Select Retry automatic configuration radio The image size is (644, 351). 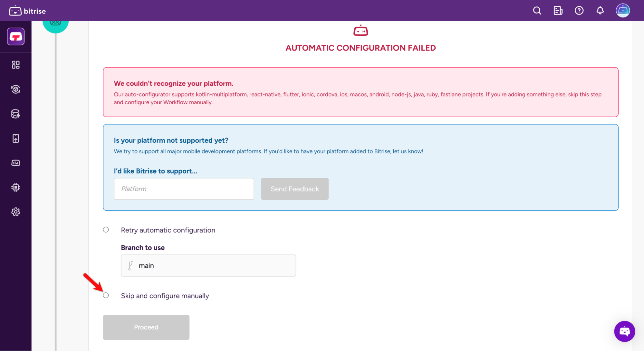(x=106, y=230)
